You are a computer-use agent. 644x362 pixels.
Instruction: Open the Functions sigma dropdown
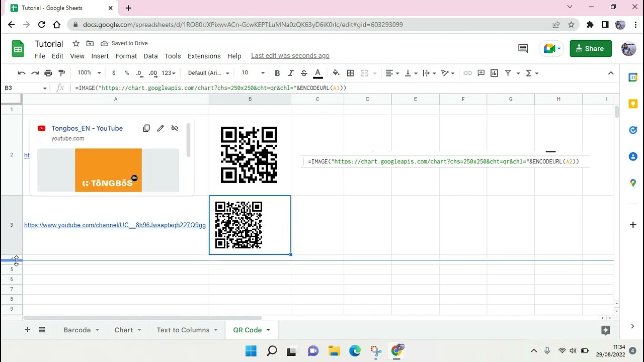click(532, 73)
